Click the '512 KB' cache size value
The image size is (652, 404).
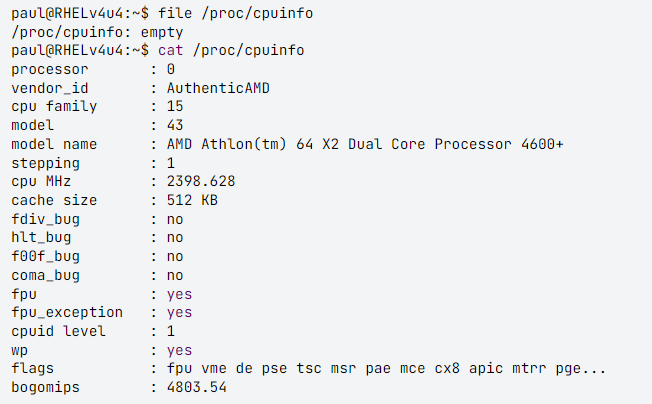(x=192, y=200)
